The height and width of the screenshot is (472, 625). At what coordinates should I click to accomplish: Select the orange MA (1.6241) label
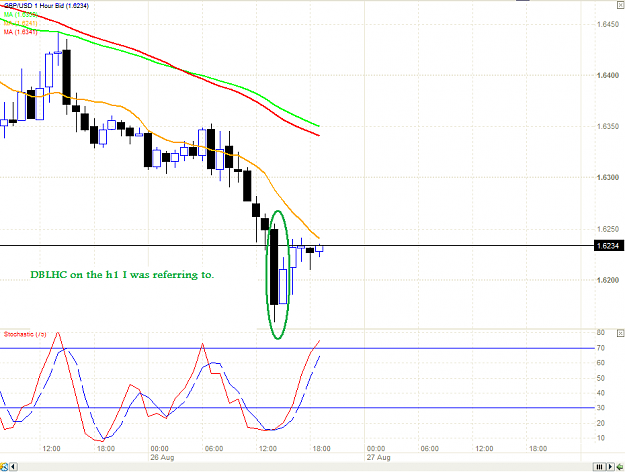pos(21,23)
